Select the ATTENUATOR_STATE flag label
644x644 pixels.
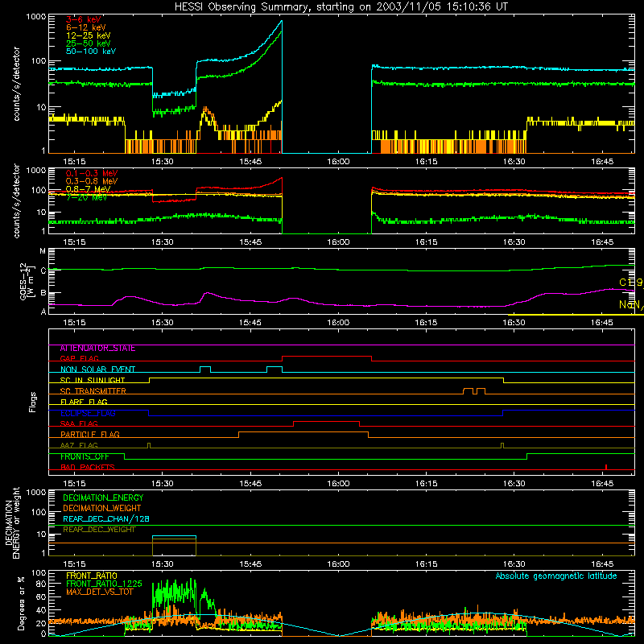coord(97,349)
